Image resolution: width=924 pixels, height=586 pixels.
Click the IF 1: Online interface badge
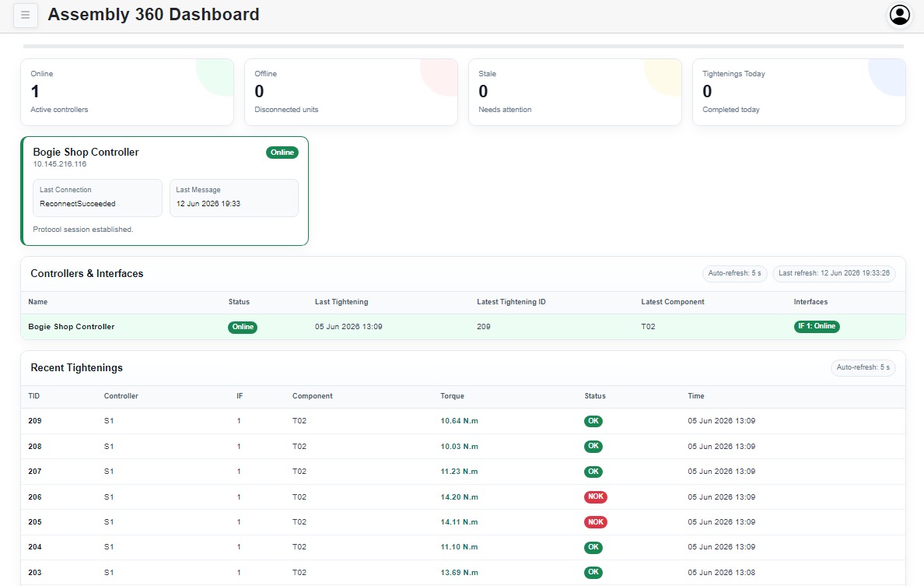[x=817, y=327]
